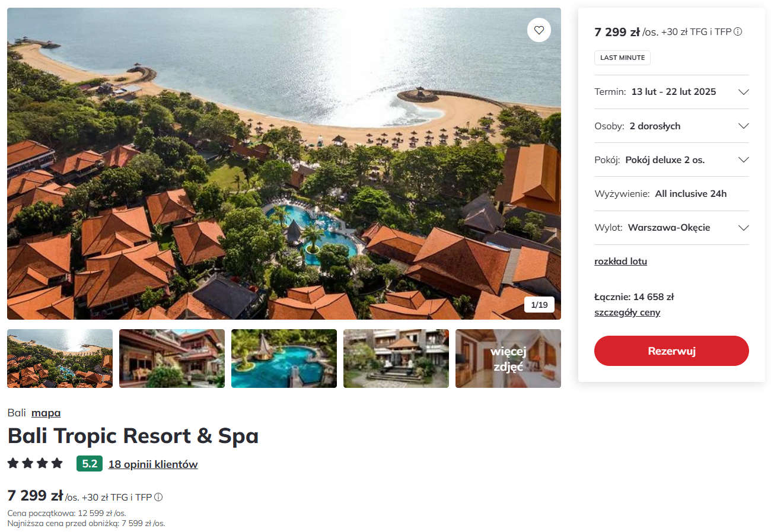The height and width of the screenshot is (532, 771).
Task: Select the villa building thumbnail
Action: (172, 358)
